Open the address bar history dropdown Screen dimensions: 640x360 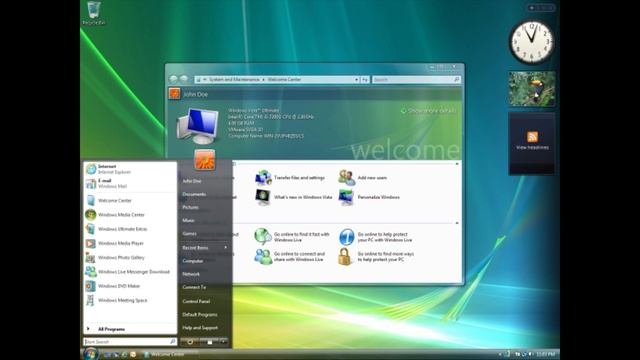tap(356, 80)
